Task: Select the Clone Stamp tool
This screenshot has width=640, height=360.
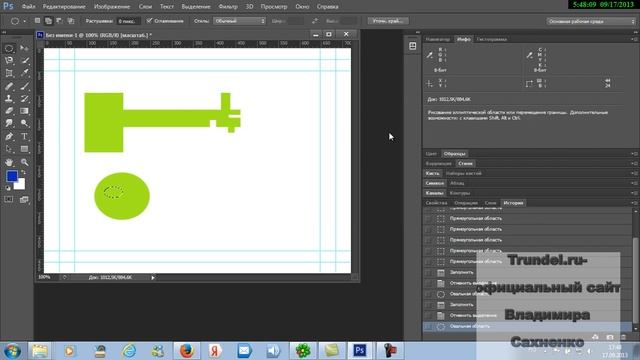Action: point(9,98)
